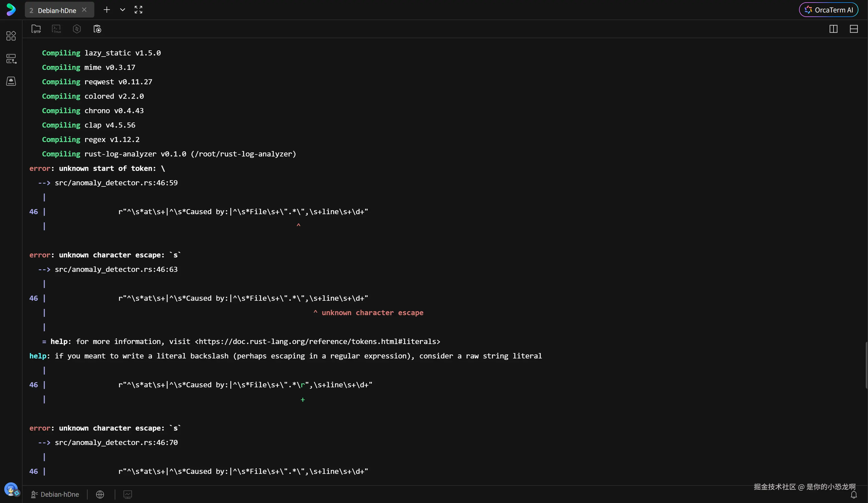
Task: Open the SFTP file manager
Action: (x=36, y=29)
